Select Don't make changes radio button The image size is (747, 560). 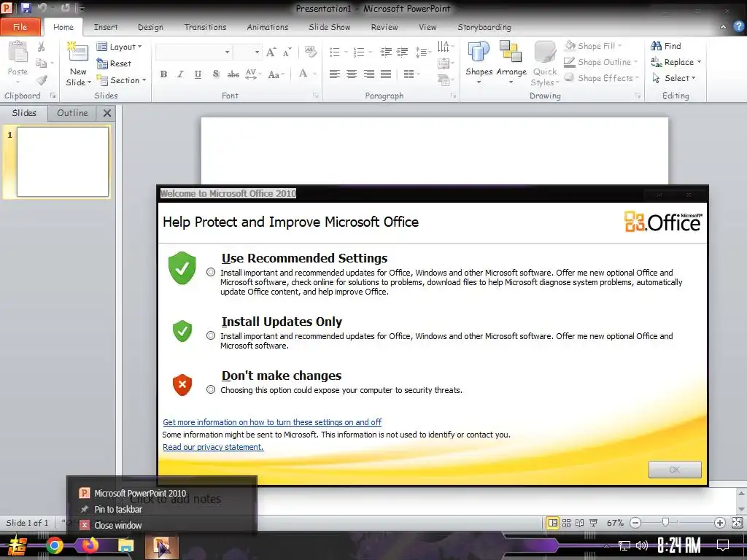tap(211, 389)
